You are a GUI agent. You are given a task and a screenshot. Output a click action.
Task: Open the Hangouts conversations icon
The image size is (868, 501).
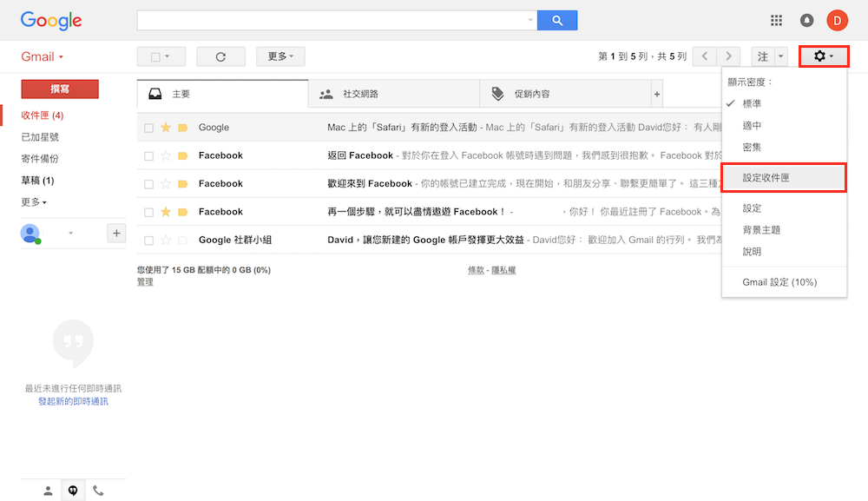tap(73, 491)
